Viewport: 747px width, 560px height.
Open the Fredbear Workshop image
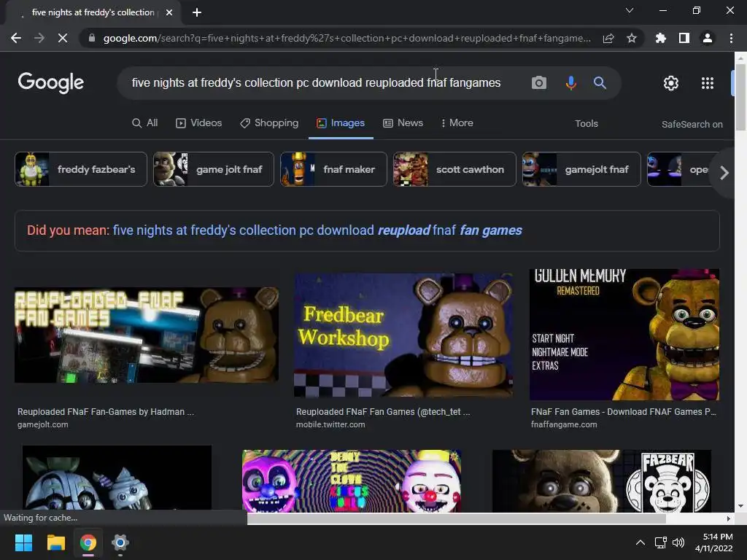(x=403, y=335)
